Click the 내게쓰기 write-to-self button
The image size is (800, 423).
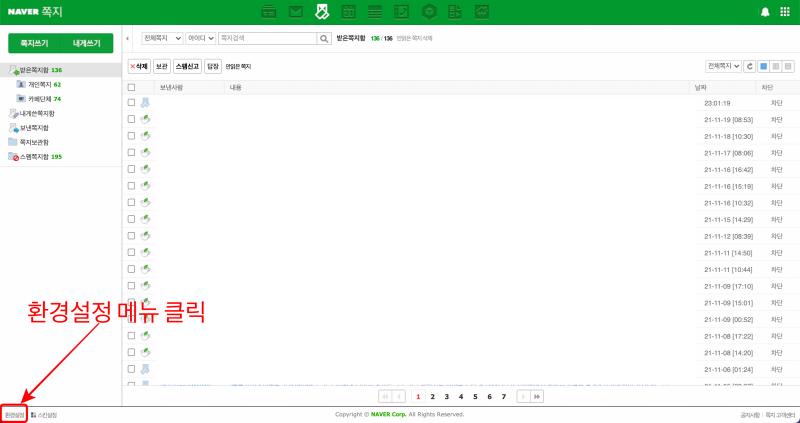[x=87, y=43]
